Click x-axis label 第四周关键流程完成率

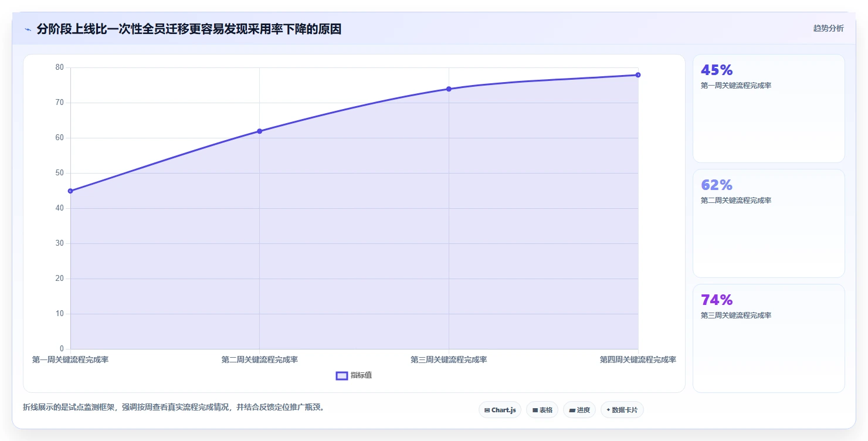(x=638, y=359)
